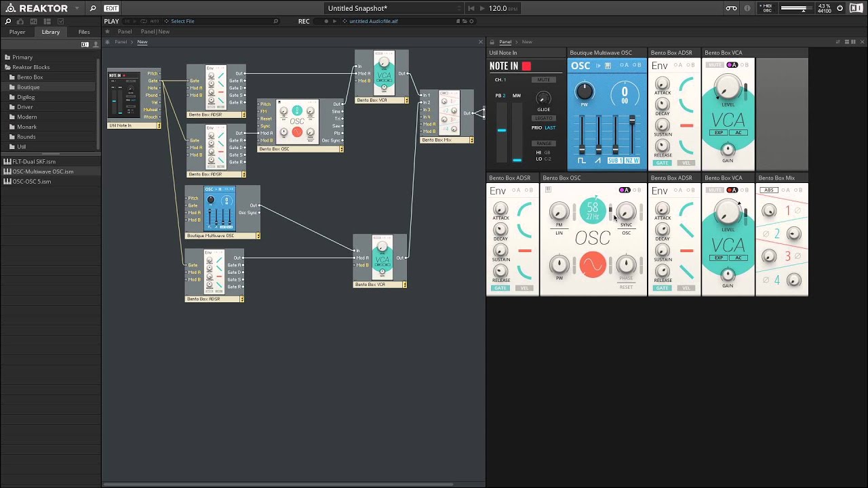Click the square wave icon in Multiwave OSC
868x488 pixels.
(582, 161)
